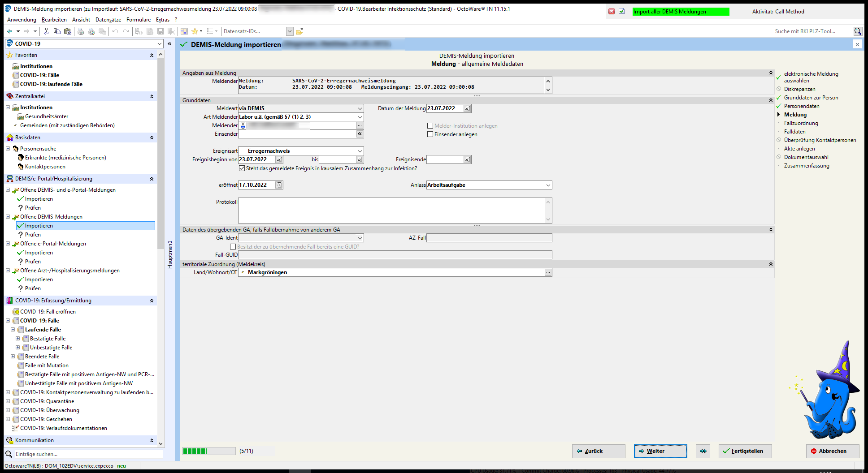Click the magnifier icon for RKI PLZ-Tool search

coord(857,31)
